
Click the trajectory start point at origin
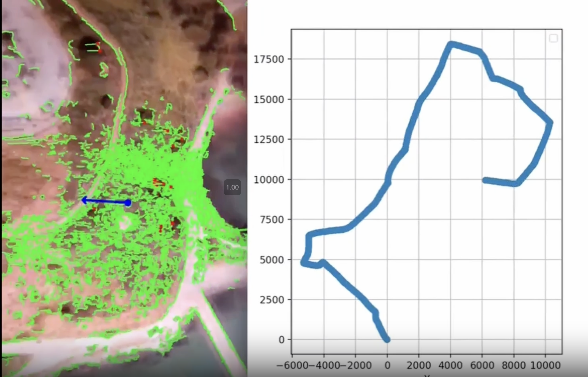[387, 340]
